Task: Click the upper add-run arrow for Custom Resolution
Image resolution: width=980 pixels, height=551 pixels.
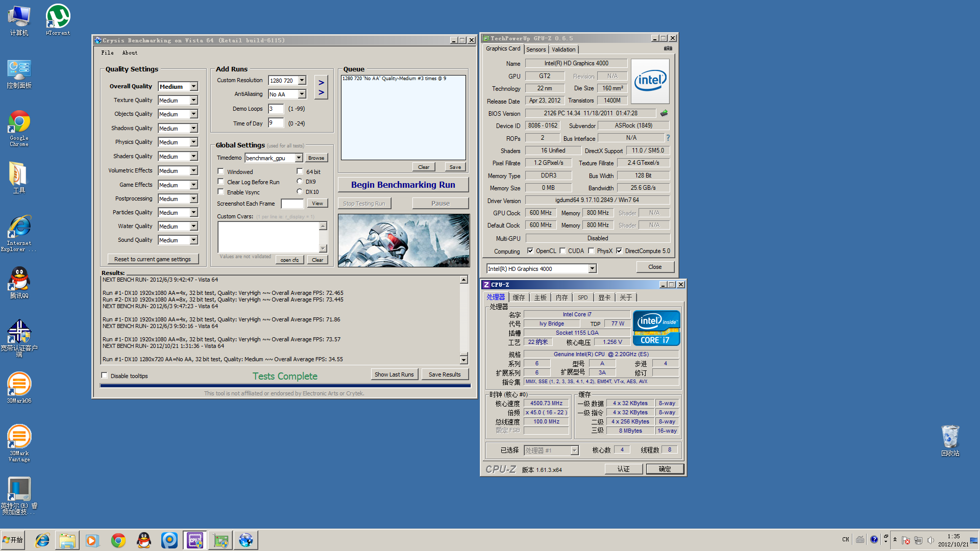Action: pyautogui.click(x=322, y=82)
